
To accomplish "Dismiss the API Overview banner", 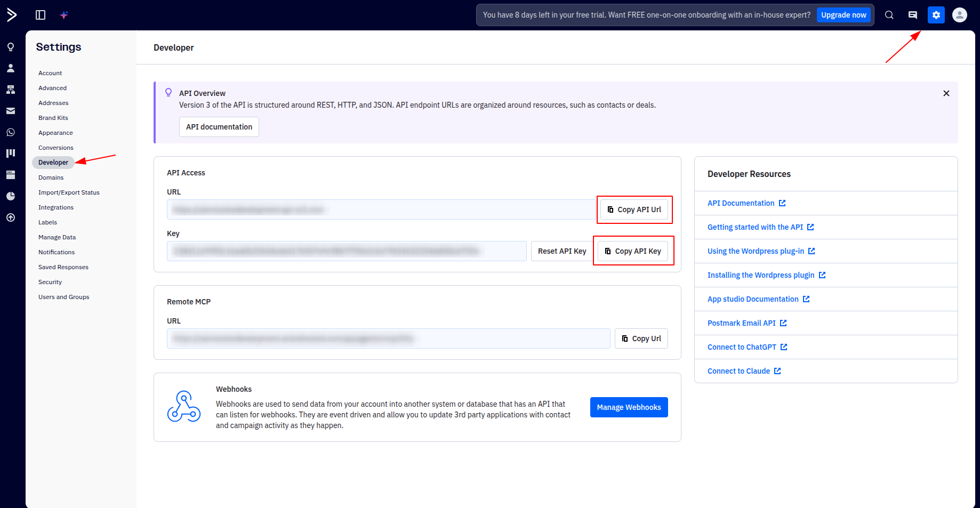I will click(x=946, y=93).
